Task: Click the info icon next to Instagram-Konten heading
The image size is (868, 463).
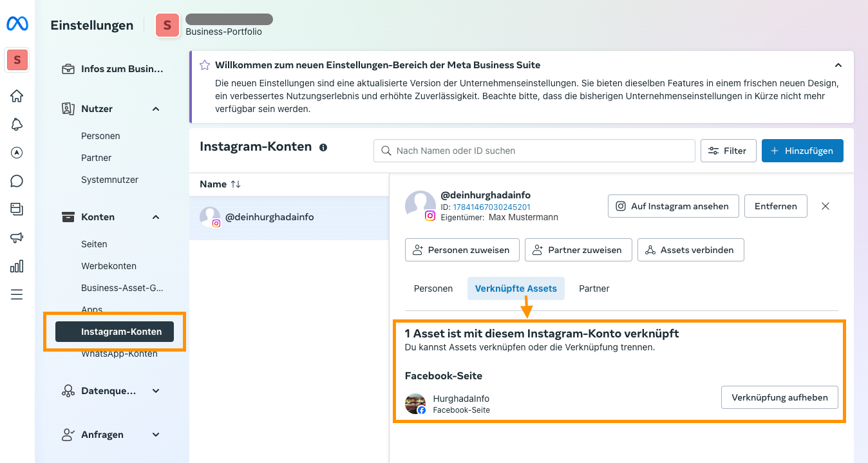Action: [323, 147]
